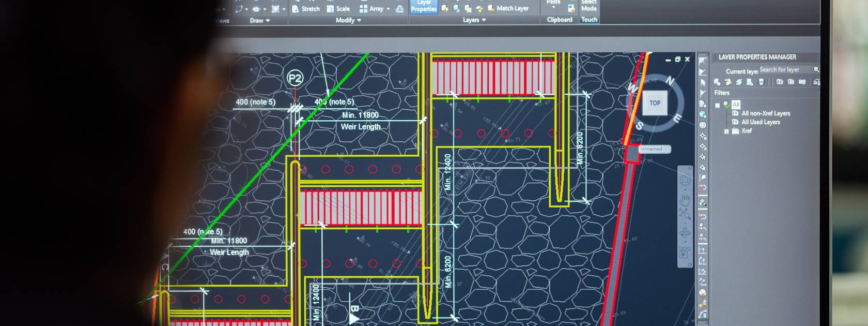Click the spline tool icon in Draw panel
Image resolution: width=868 pixels, height=326 pixels.
tap(239, 9)
